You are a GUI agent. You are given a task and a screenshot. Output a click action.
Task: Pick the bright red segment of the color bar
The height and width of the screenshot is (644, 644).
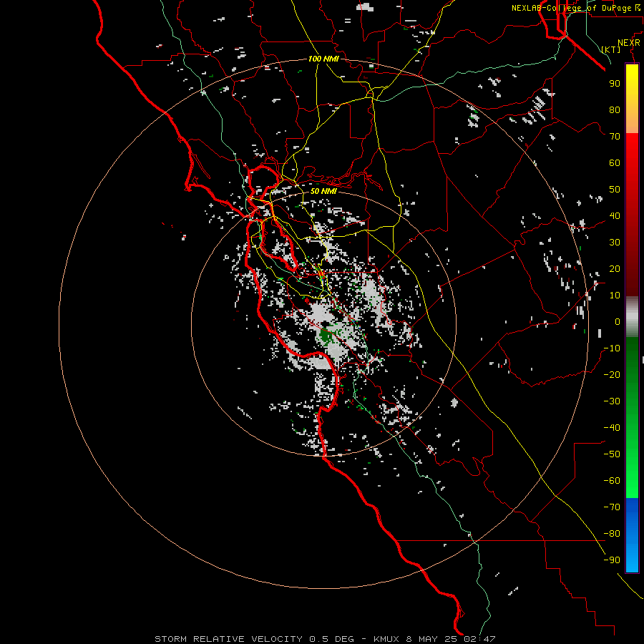(x=632, y=150)
